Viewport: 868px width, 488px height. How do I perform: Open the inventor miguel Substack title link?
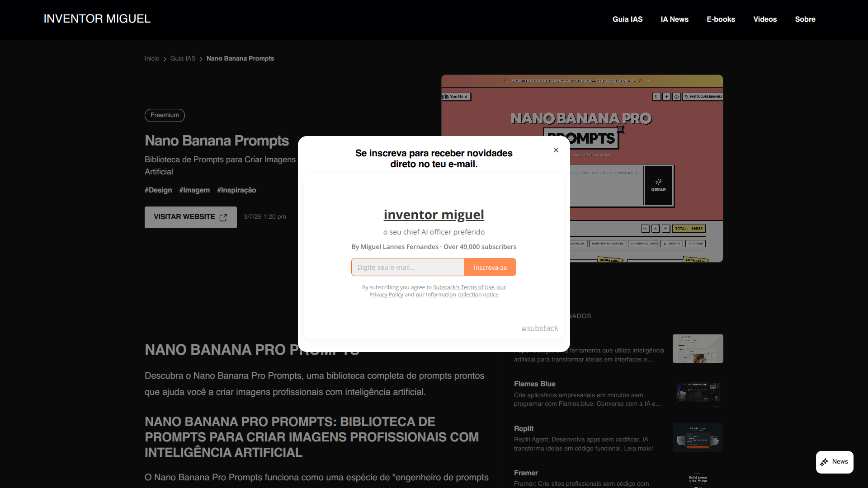(x=434, y=215)
